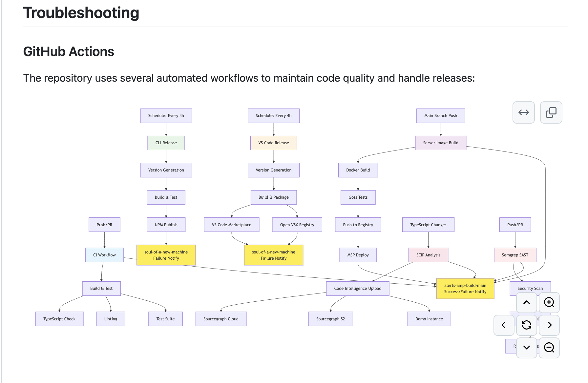Click the Server Image Build node
This screenshot has height=383, width=588.
(x=441, y=143)
